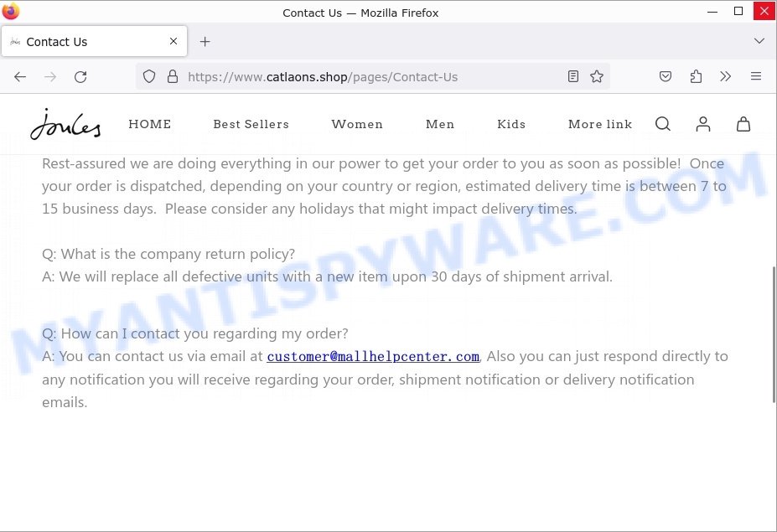Close the Contact Us tab

pyautogui.click(x=174, y=41)
